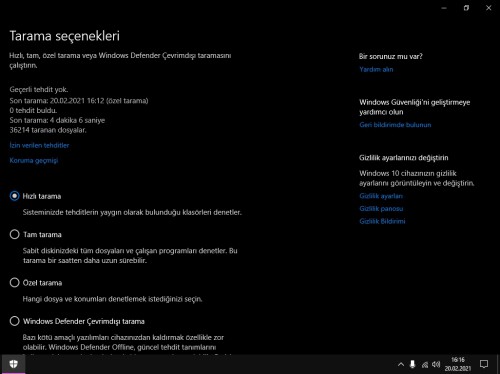
Task: Open the Koruma geçmişi link
Action: click(x=34, y=160)
